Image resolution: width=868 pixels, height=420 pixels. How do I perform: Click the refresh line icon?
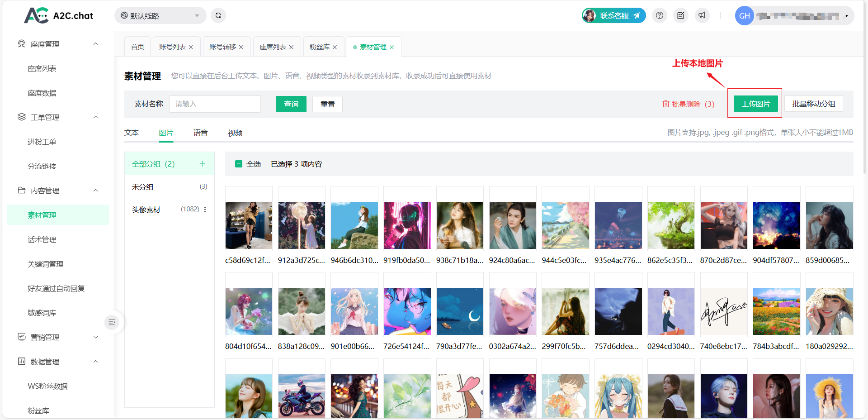(x=218, y=15)
